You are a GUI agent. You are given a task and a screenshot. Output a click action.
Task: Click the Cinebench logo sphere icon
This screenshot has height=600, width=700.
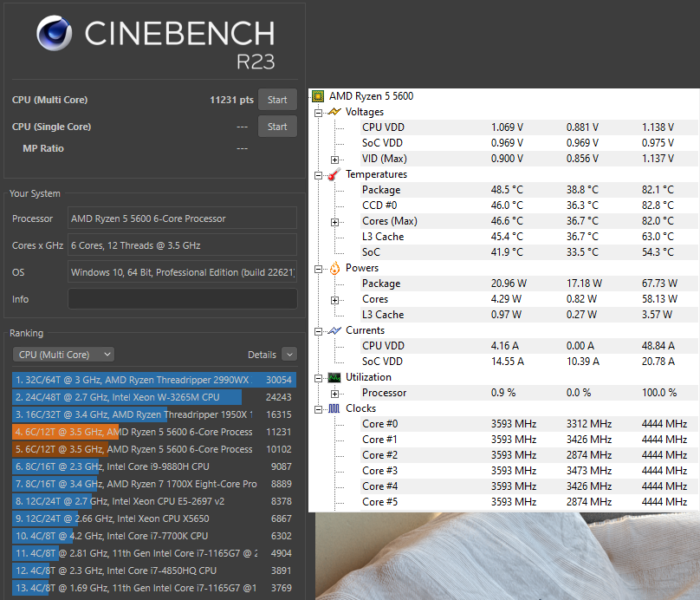pyautogui.click(x=54, y=33)
